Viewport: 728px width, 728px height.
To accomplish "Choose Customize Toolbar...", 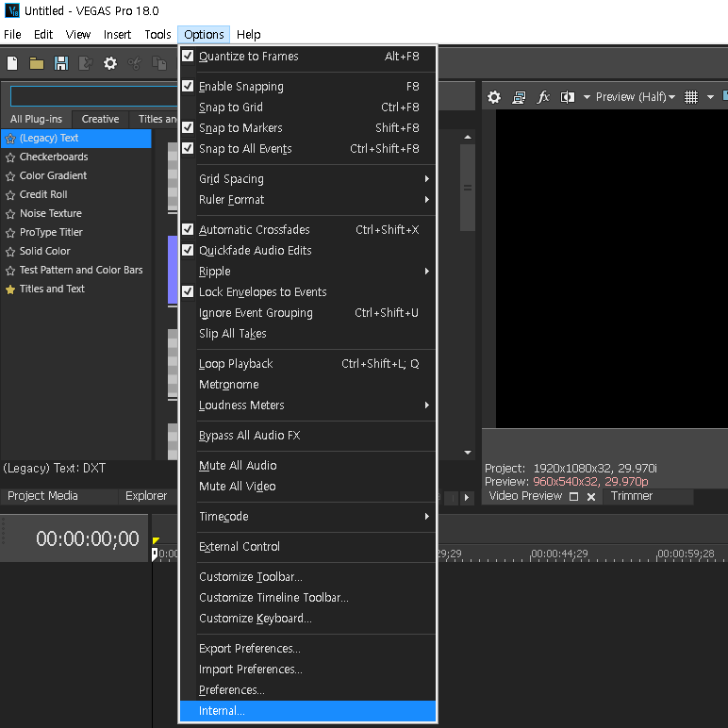I will click(x=307, y=576).
